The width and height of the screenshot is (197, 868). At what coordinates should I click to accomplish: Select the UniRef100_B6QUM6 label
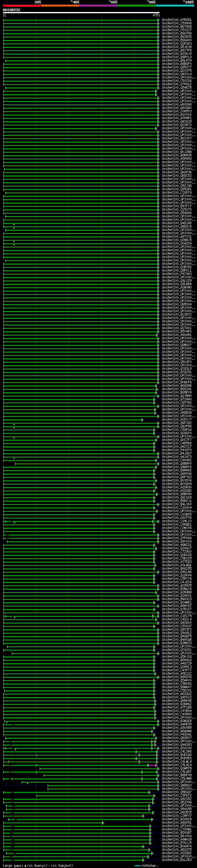click(x=176, y=386)
